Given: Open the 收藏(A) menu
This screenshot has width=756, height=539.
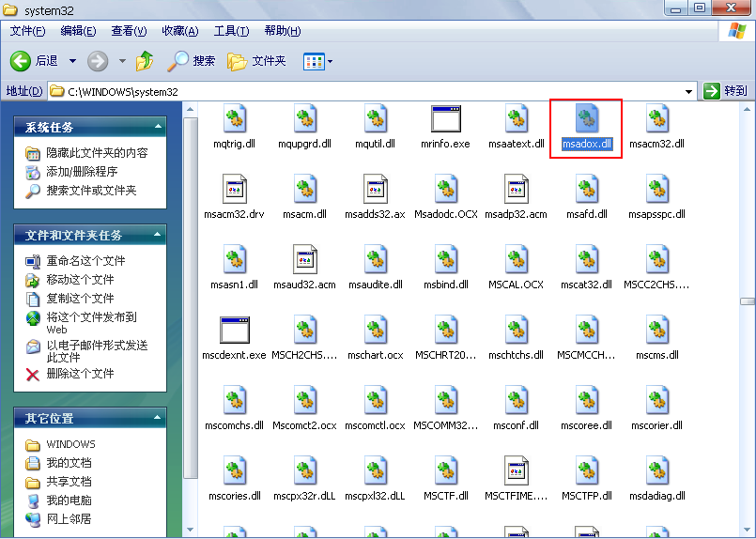Looking at the screenshot, I should click(x=179, y=31).
